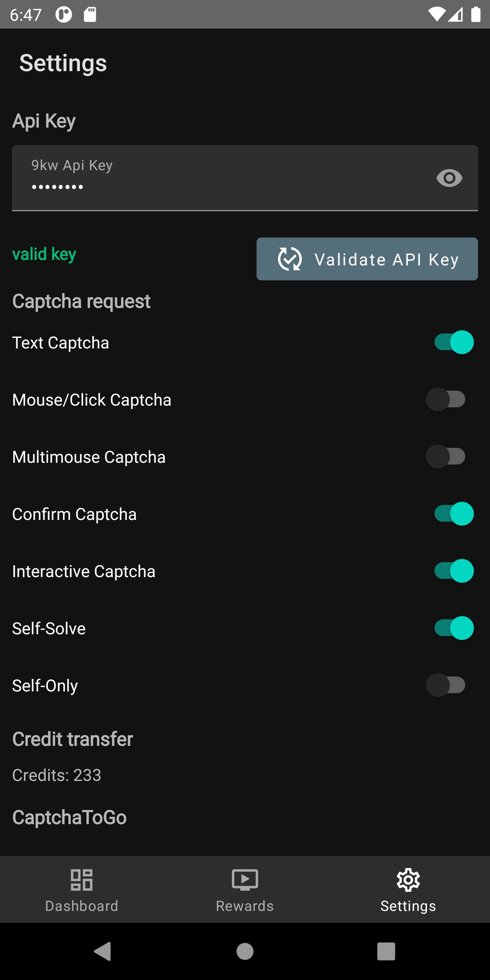Turn off the Confirm Captcha switch
The image size is (490, 980).
coord(454,513)
